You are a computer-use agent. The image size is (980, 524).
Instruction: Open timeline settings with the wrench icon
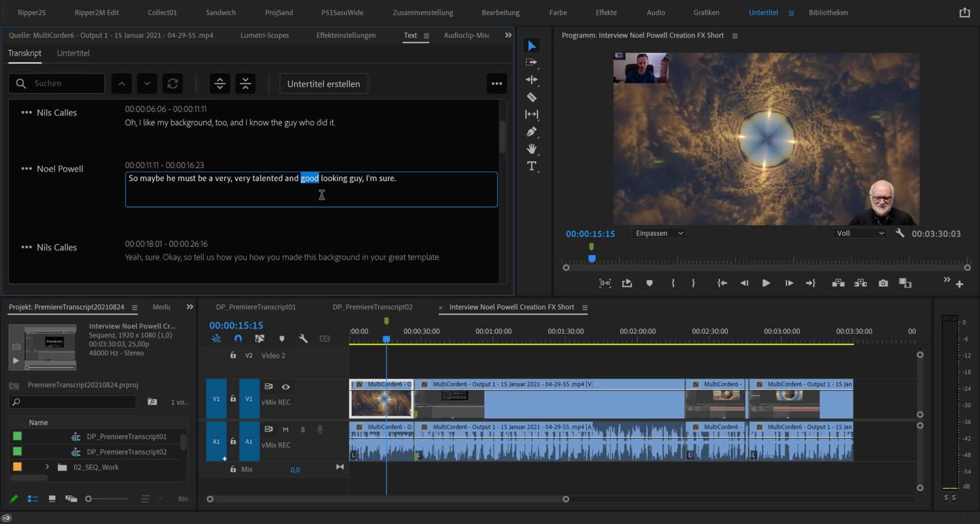click(304, 338)
